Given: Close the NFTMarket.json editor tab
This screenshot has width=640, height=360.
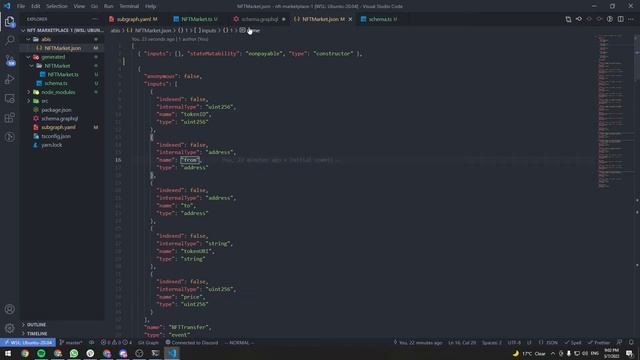Looking at the screenshot, I should click(350, 19).
